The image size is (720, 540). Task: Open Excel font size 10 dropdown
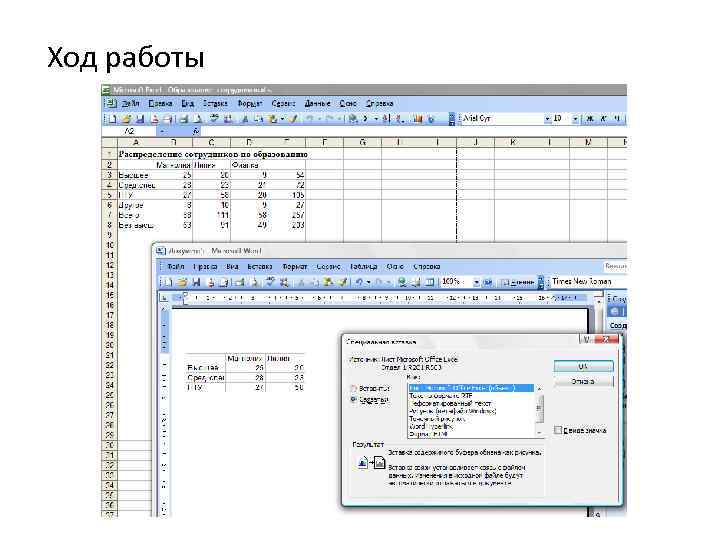[575, 118]
